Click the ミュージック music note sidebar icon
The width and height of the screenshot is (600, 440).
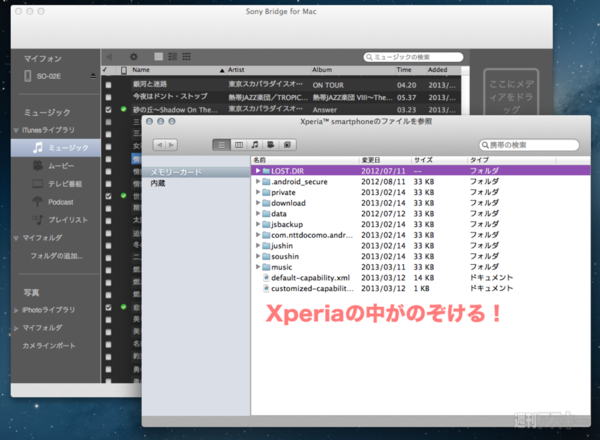(38, 148)
